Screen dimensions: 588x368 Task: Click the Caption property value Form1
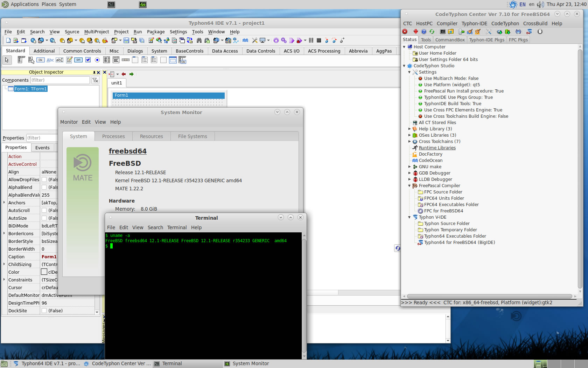[x=49, y=257]
